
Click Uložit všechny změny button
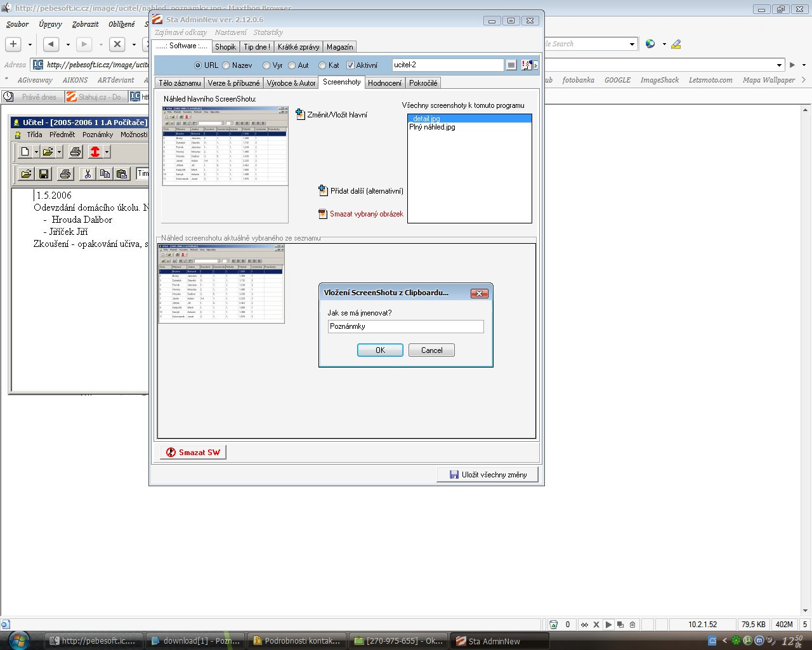coord(487,475)
